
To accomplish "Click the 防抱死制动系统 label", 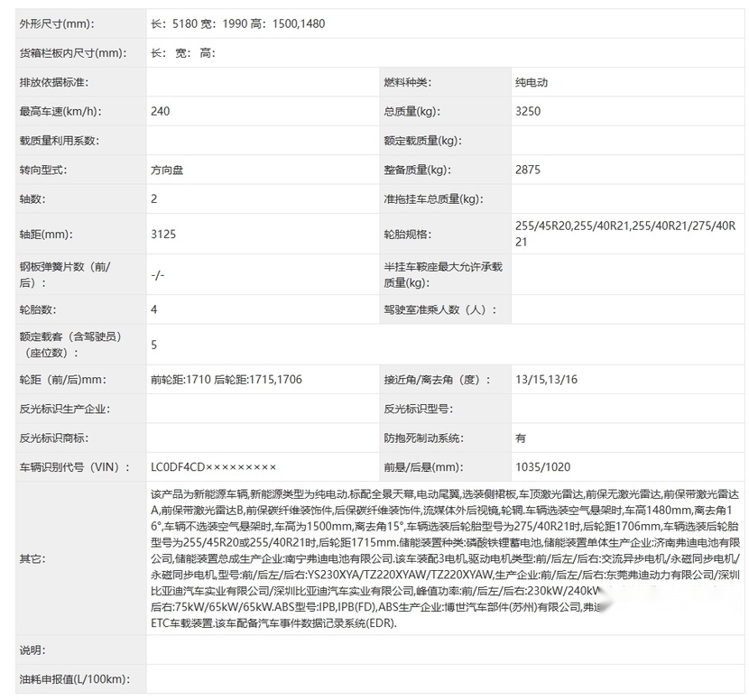I will pos(423,437).
